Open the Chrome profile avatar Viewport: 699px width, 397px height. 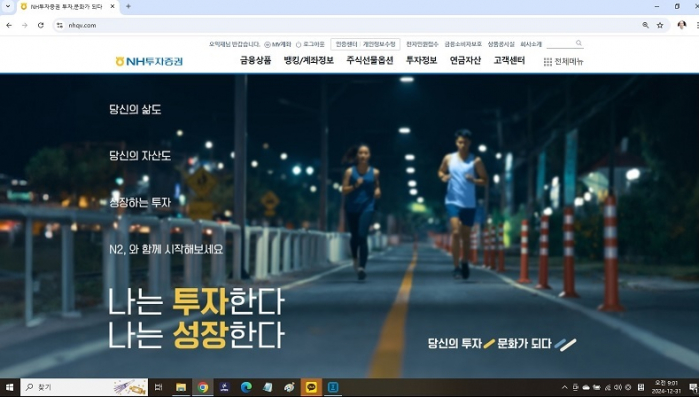(681, 25)
